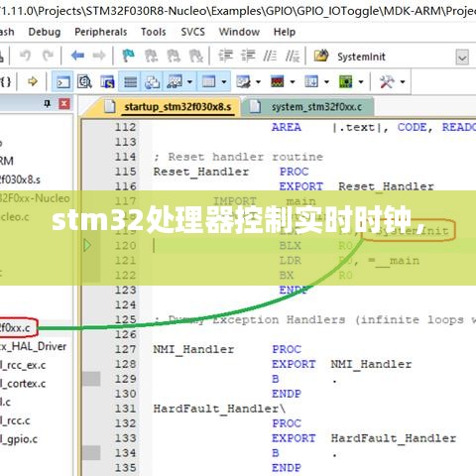The height and width of the screenshot is (476, 476).
Task: Open the Toolbox wrench icon
Action: 387,81
